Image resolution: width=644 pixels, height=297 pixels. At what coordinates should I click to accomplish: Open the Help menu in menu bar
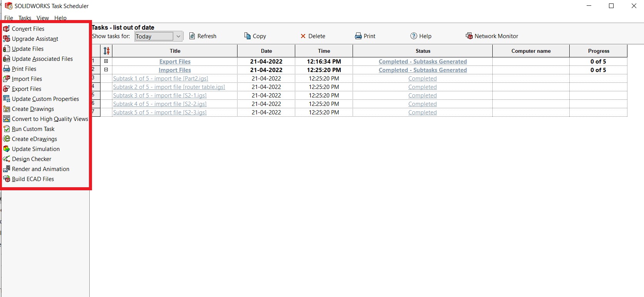pos(60,18)
